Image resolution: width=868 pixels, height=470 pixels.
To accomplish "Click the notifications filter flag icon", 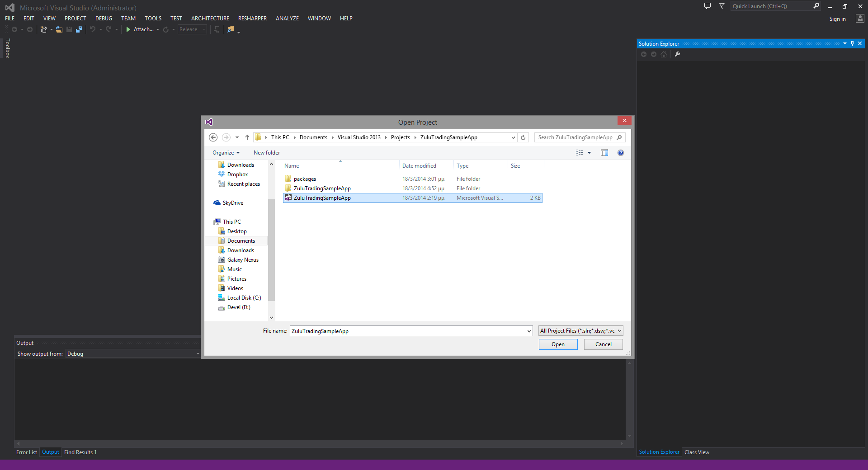I will click(722, 6).
